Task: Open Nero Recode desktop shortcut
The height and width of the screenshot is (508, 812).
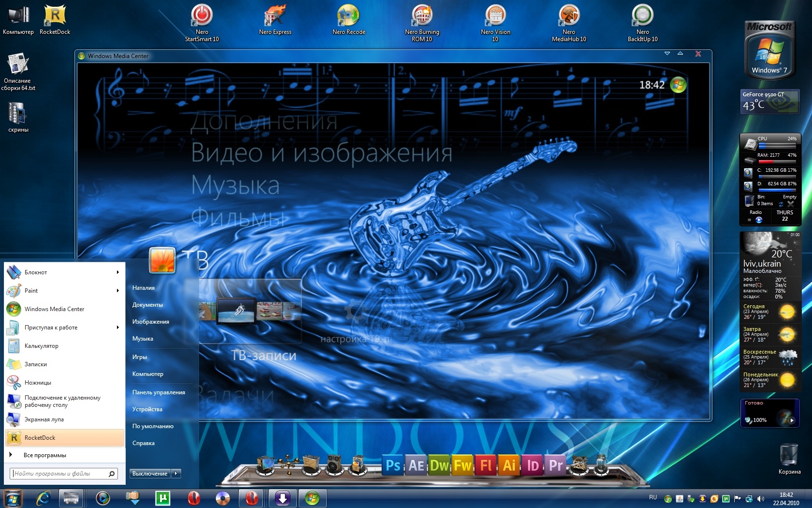Action: pos(349,19)
